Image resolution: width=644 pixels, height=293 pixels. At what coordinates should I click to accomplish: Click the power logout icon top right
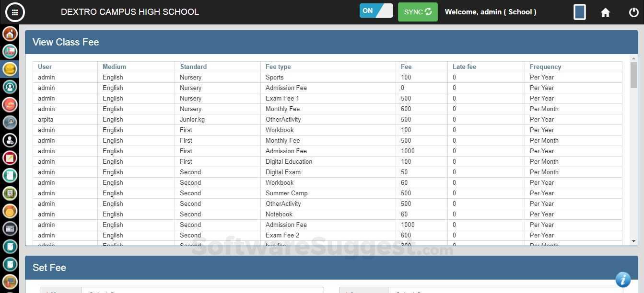pyautogui.click(x=634, y=12)
